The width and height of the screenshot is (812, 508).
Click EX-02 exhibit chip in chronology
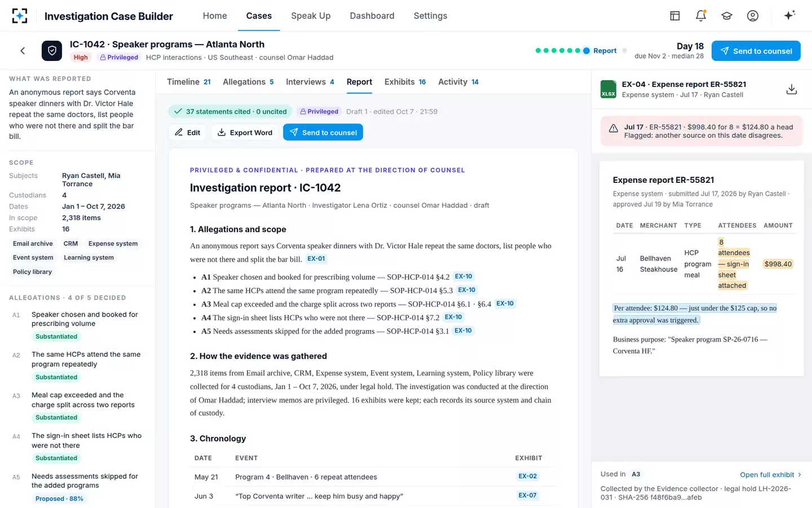pyautogui.click(x=528, y=476)
